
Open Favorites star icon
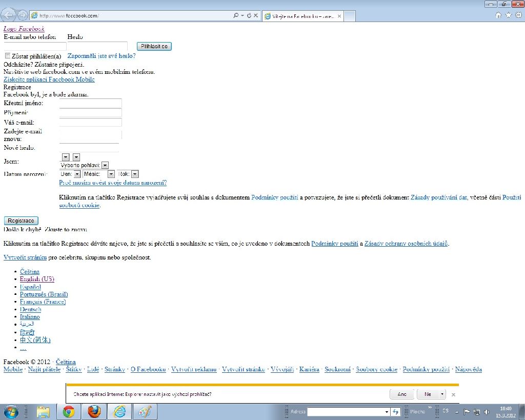click(x=509, y=15)
